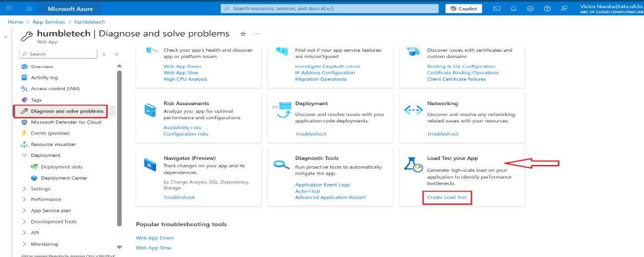The height and width of the screenshot is (257, 644).
Task: Click the Create Load Test link
Action: coord(448,197)
